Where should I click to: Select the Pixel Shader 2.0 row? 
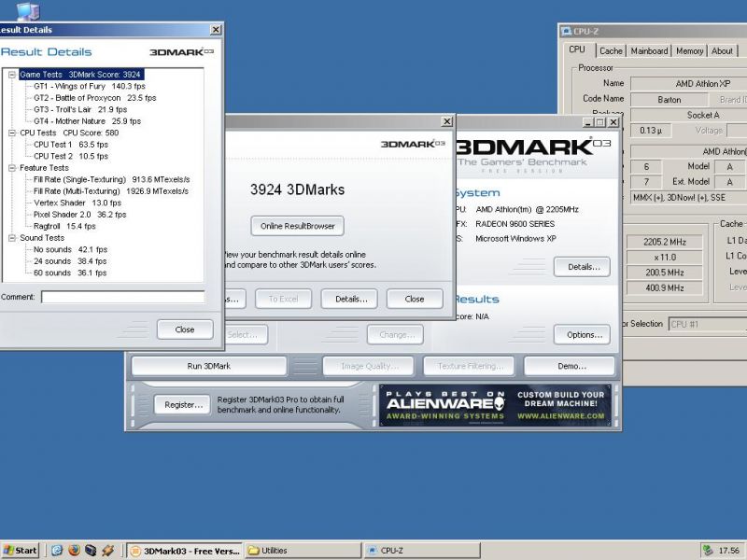[79, 215]
